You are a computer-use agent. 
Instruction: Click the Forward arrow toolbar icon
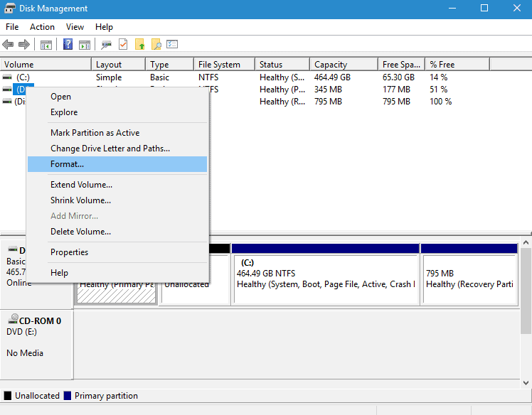[x=24, y=45]
